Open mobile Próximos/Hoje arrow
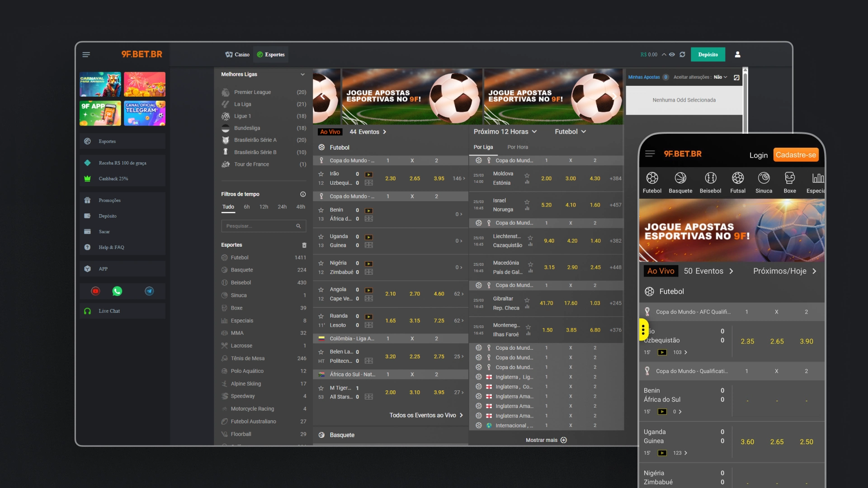 click(x=814, y=271)
